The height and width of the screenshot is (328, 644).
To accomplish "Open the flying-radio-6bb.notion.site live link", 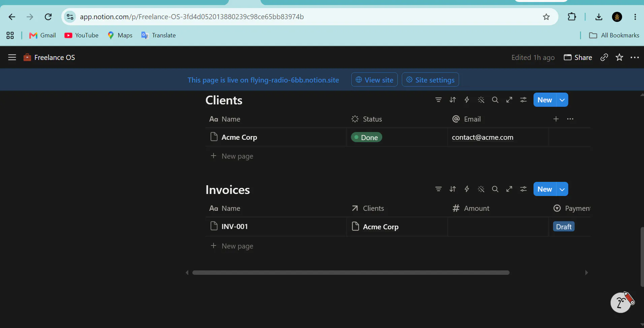I will pyautogui.click(x=294, y=80).
